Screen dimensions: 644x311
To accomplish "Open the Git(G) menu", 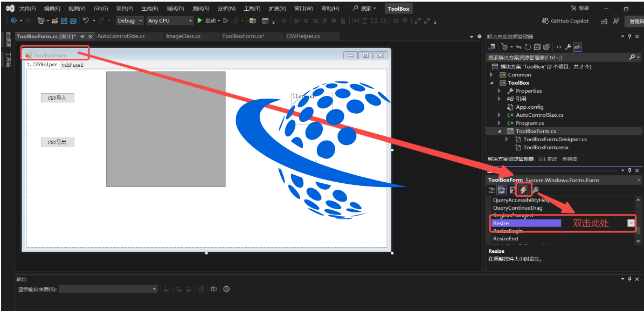I will coord(101,9).
